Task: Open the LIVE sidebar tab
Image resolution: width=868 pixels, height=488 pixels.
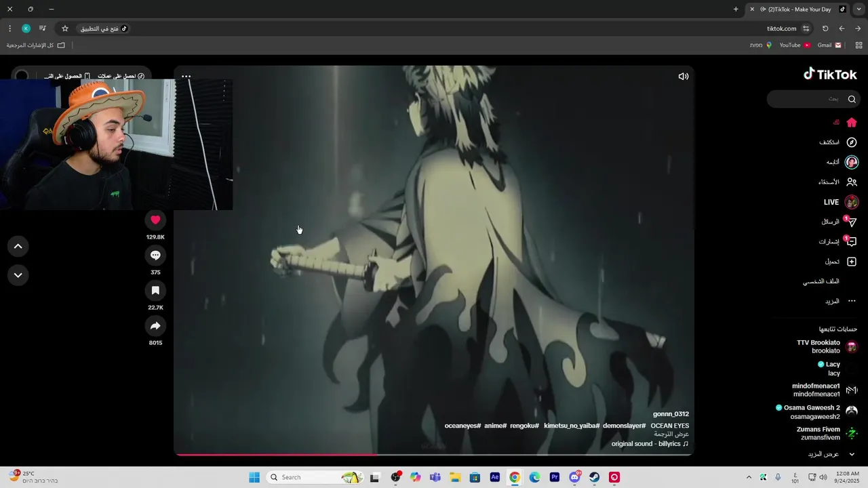Action: (x=841, y=202)
